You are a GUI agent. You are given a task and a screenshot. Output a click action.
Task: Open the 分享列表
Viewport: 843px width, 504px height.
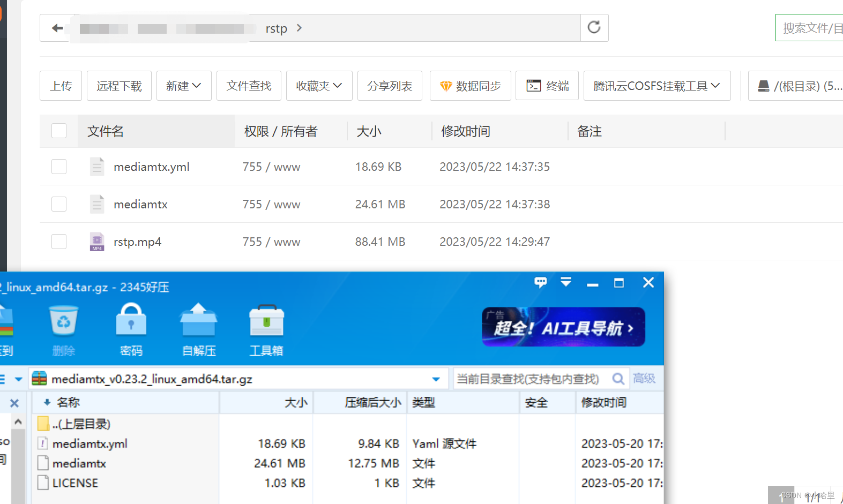tap(390, 86)
